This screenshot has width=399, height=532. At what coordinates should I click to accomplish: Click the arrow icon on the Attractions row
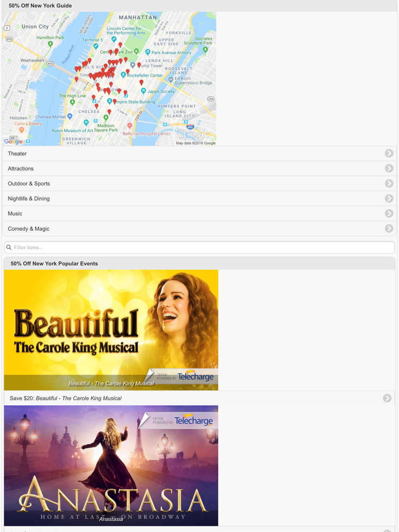pyautogui.click(x=389, y=168)
